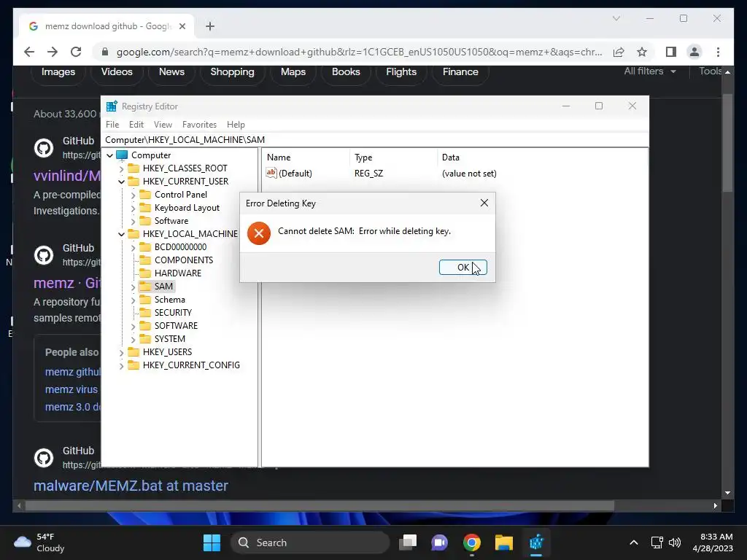The image size is (747, 560).
Task: Click OK in Error Deleting Key dialog
Action: pyautogui.click(x=462, y=267)
